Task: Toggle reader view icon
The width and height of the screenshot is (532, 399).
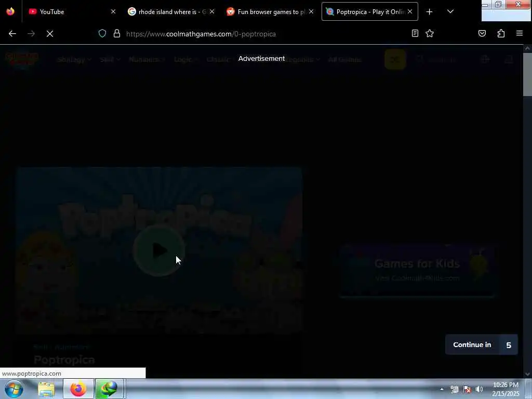Action: pos(415,33)
